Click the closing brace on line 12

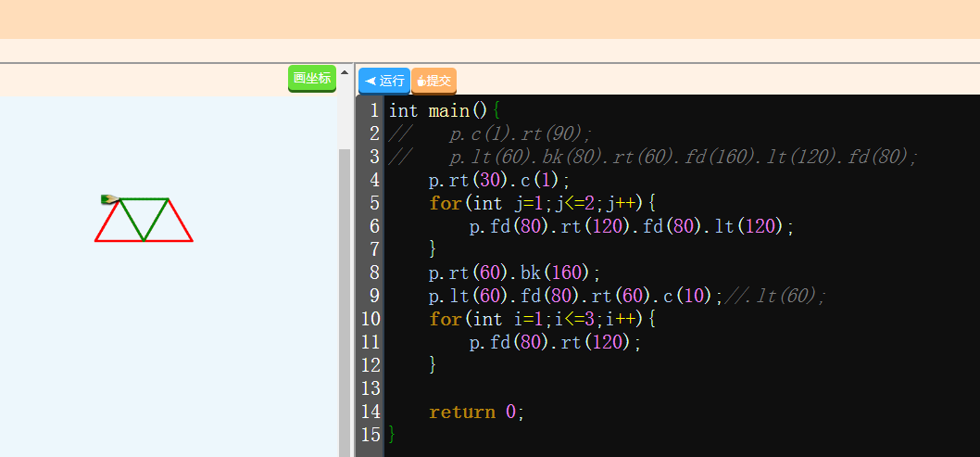point(433,365)
